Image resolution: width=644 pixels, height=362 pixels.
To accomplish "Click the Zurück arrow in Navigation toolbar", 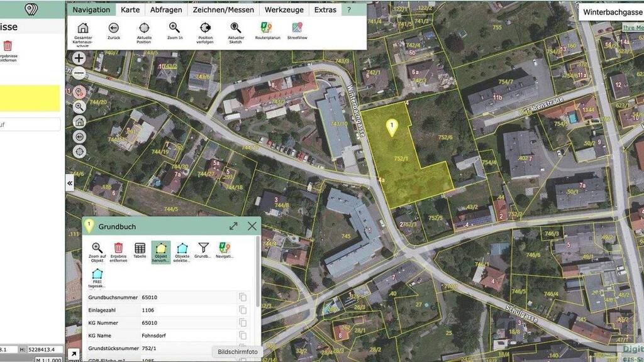I will point(113,28).
